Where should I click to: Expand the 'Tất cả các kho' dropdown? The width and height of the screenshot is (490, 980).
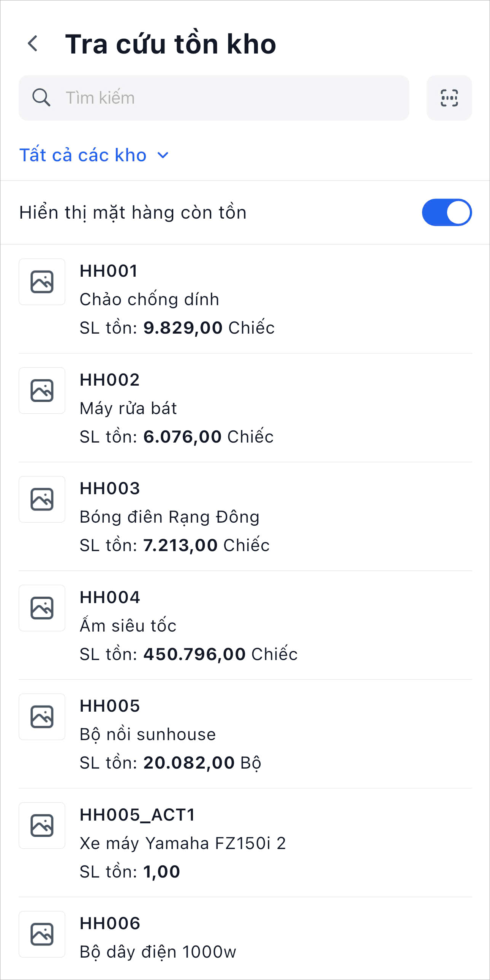83,155
